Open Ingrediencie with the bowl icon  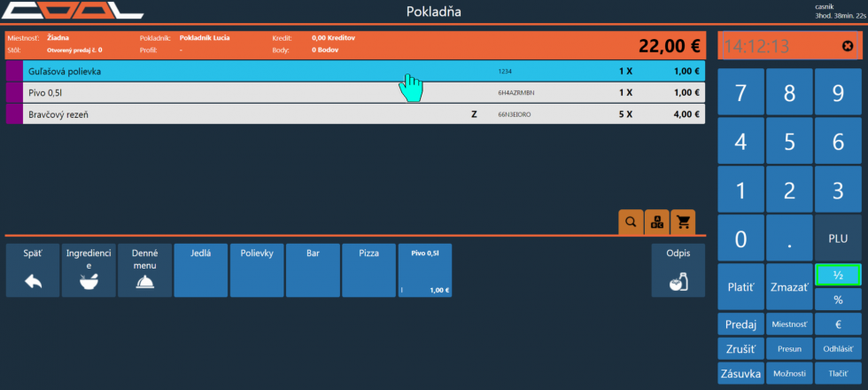[x=89, y=270]
